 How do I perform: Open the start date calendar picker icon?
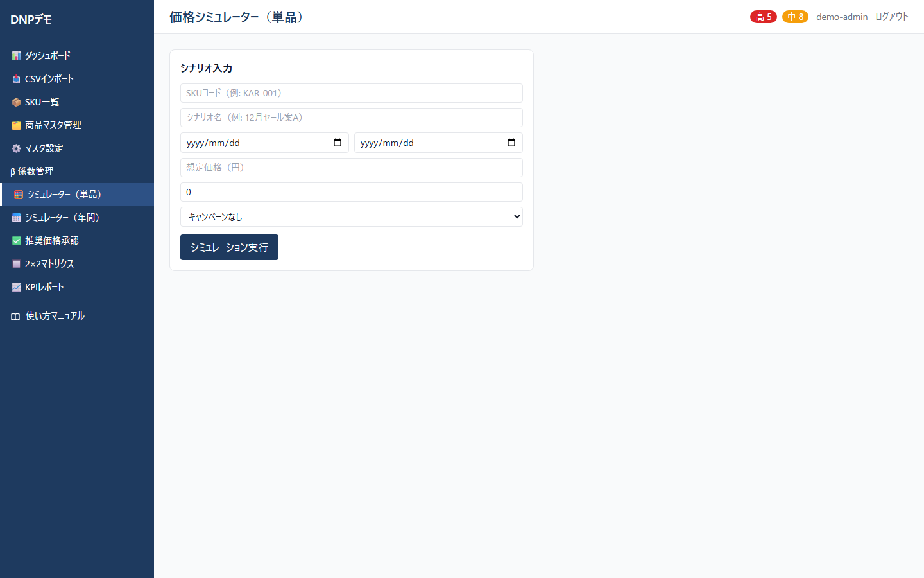[338, 143]
